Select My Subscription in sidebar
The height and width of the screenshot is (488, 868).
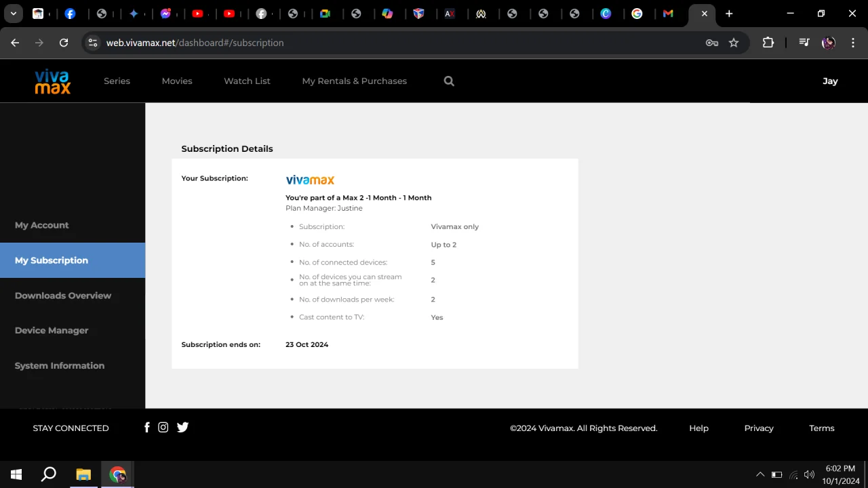pyautogui.click(x=73, y=260)
